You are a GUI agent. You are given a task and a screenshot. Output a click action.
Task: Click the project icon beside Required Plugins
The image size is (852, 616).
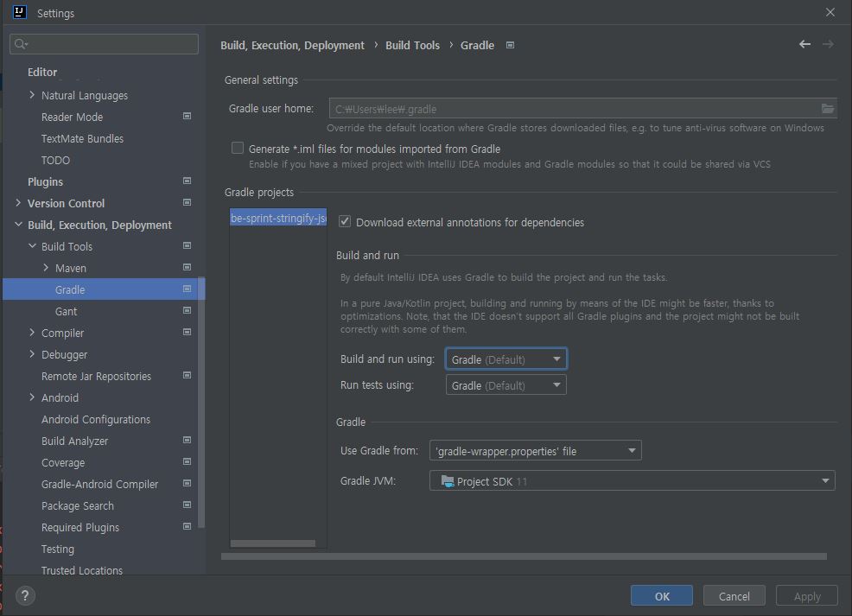(x=187, y=526)
